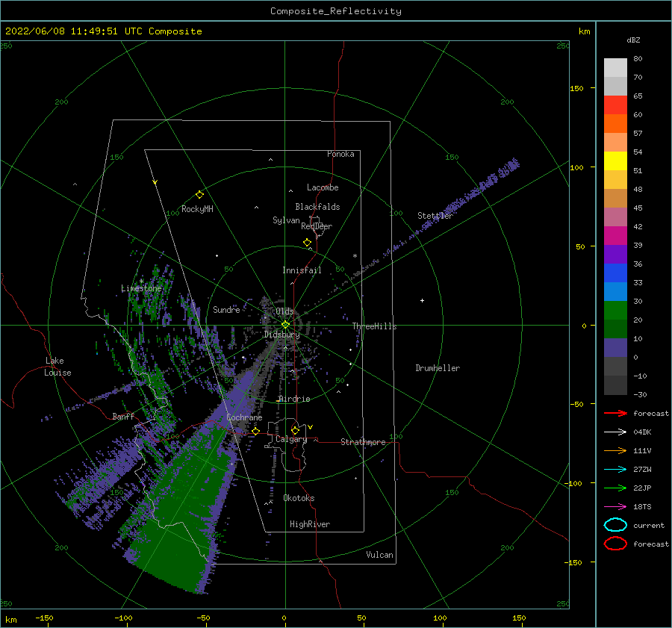This screenshot has width=672, height=628.
Task: Click the Ponoka town label
Action: click(340, 154)
